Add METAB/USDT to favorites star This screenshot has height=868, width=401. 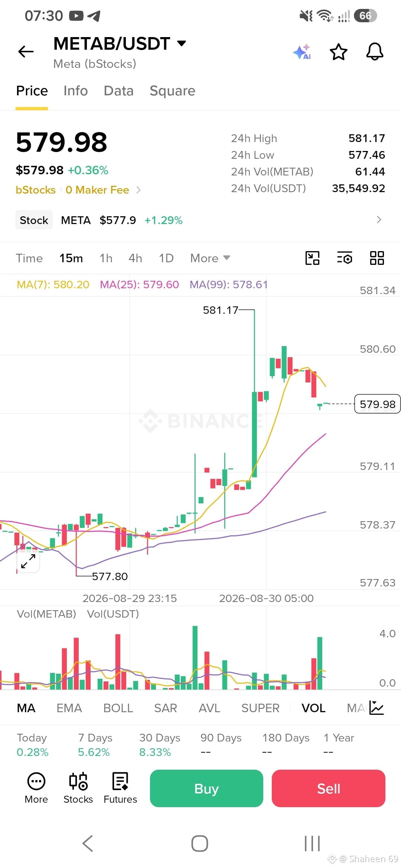click(339, 52)
